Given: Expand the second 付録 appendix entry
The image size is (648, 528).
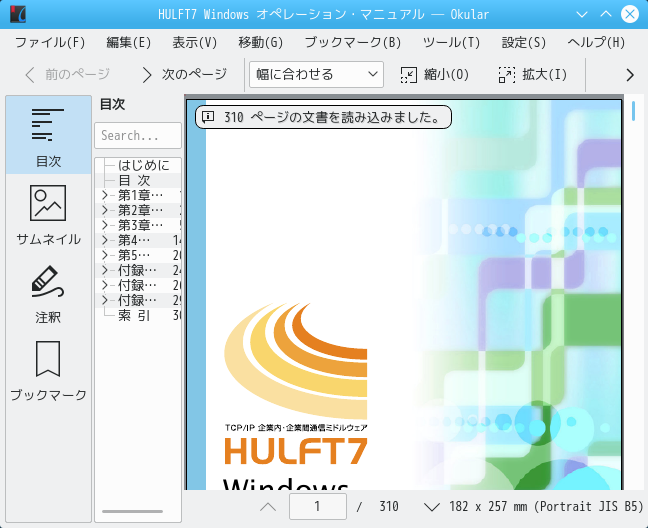Looking at the screenshot, I should (x=105, y=285).
